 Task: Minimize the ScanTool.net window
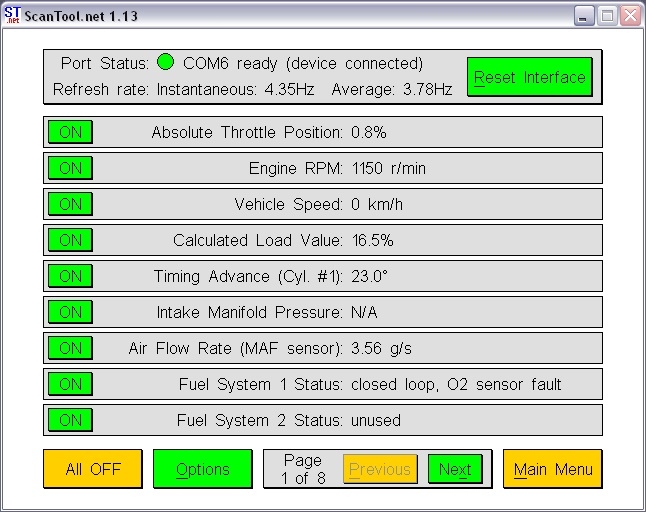tap(584, 16)
